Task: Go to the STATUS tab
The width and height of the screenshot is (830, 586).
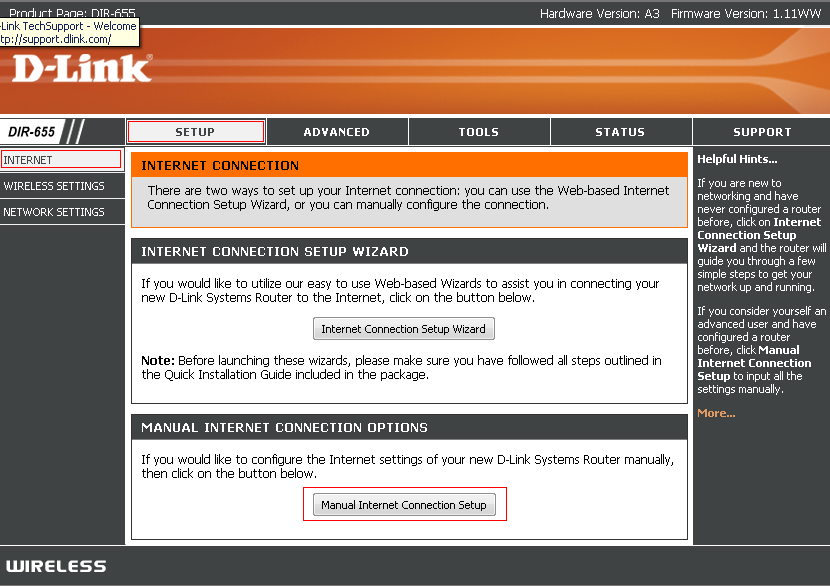Action: click(x=620, y=132)
